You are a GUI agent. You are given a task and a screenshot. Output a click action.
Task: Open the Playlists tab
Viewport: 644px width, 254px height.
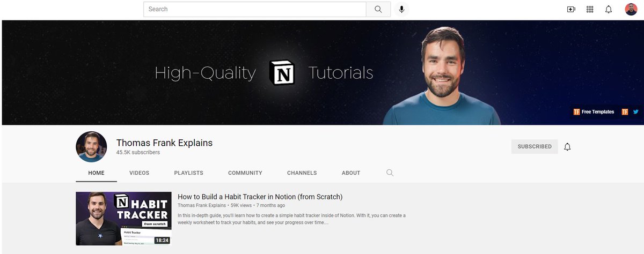coord(188,173)
